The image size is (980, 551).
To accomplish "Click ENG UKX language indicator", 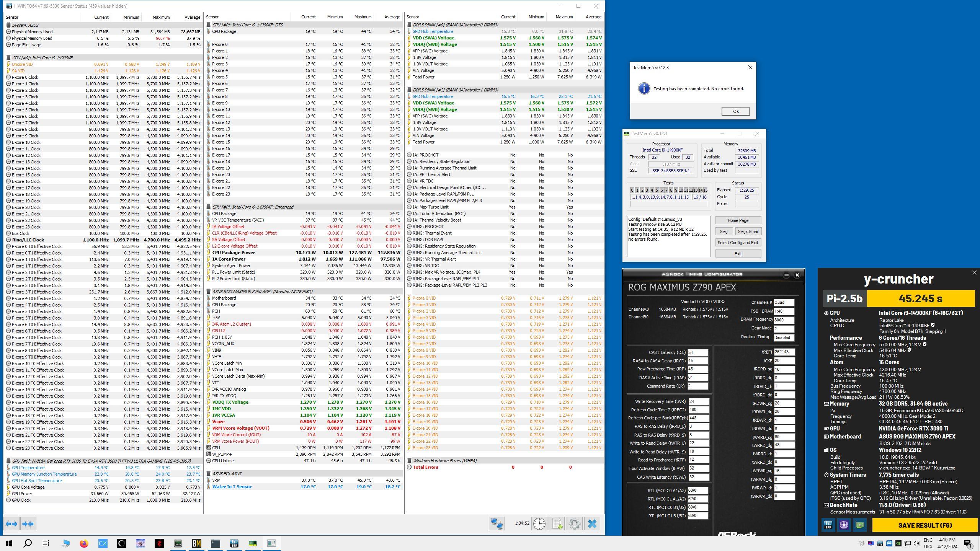I will click(x=928, y=543).
